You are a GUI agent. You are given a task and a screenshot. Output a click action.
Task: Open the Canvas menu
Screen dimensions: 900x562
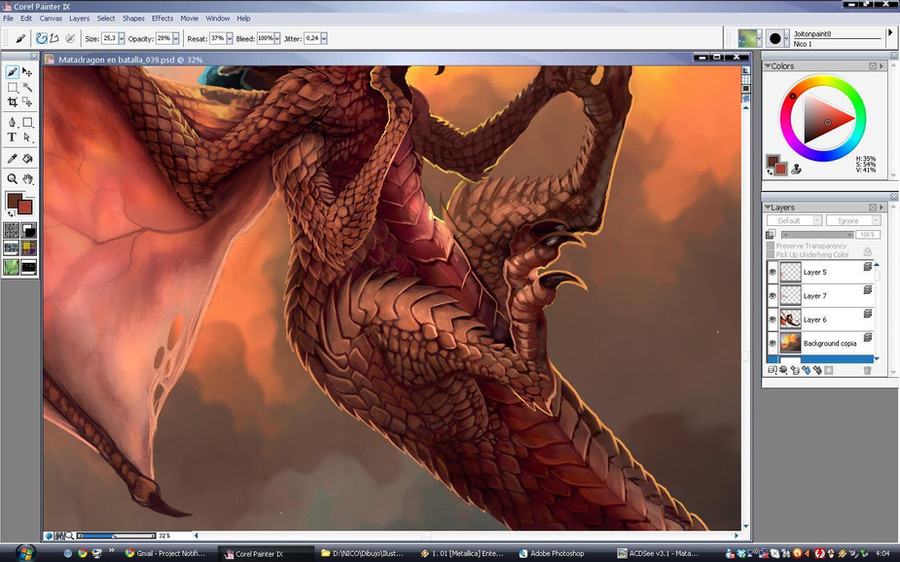[x=51, y=18]
